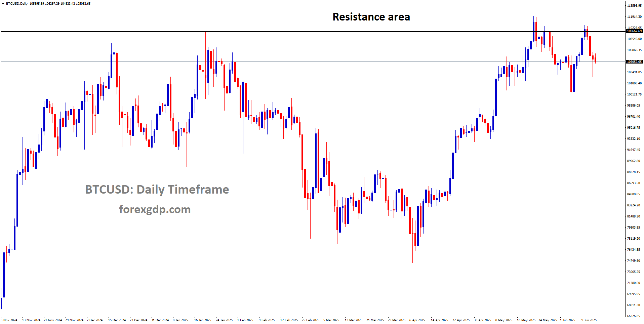Click the 108545.00 price scale label
The image size is (644, 324).
[x=634, y=39]
